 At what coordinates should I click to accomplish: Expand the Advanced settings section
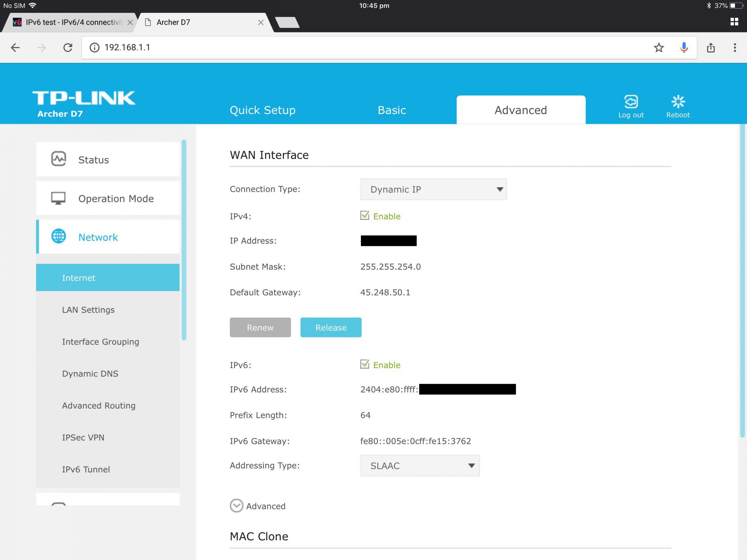pos(236,506)
